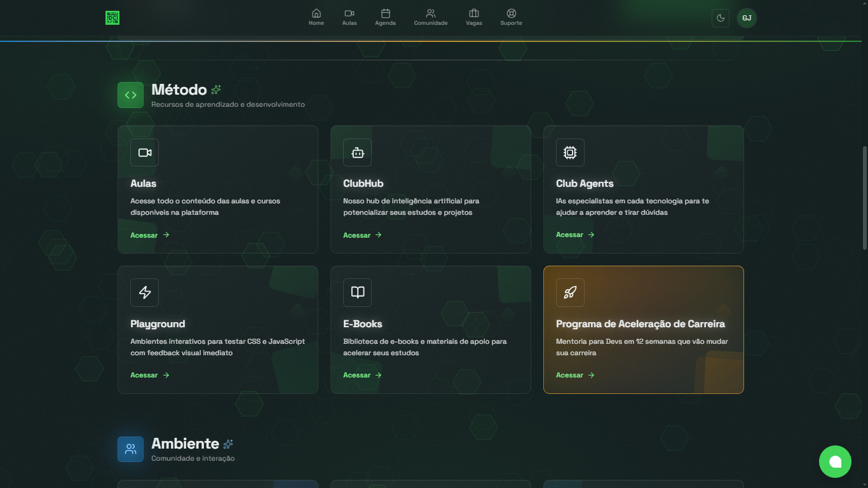Click the camera icon in the Aulas card

[145, 152]
